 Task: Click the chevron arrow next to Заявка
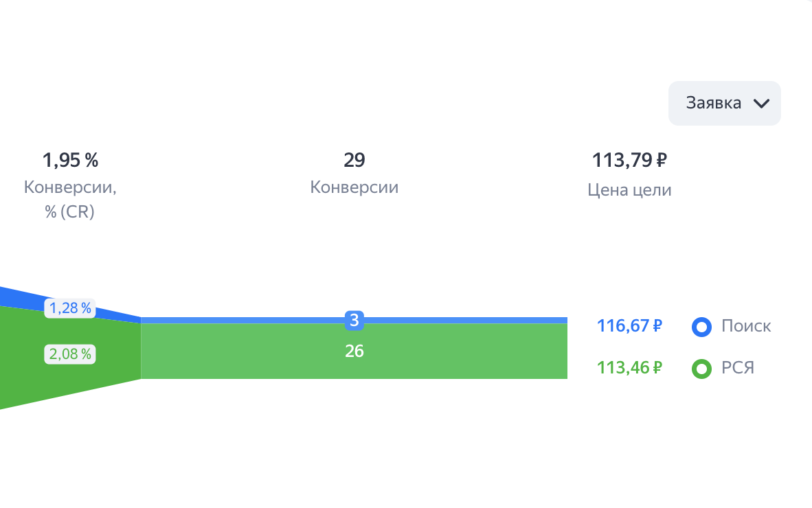tap(761, 104)
